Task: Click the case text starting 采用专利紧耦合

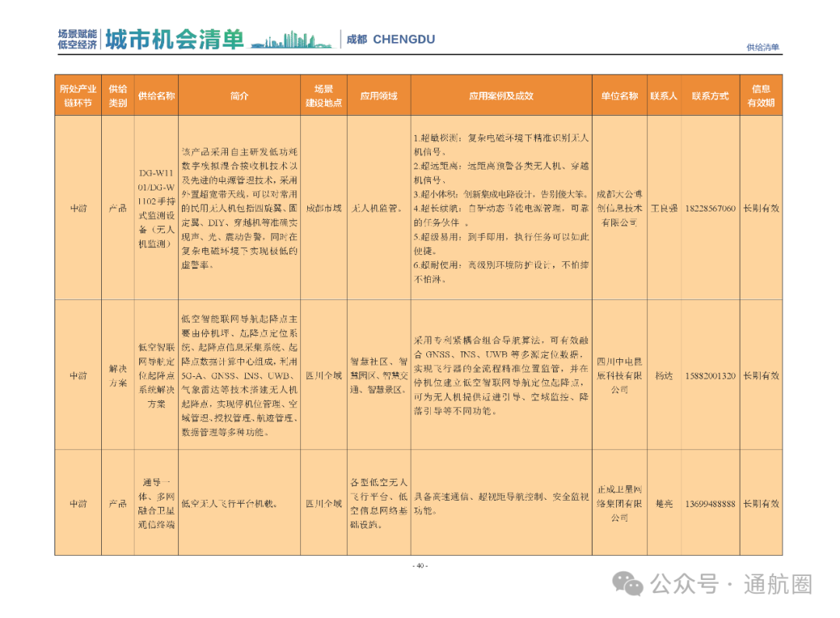Action: [502, 376]
